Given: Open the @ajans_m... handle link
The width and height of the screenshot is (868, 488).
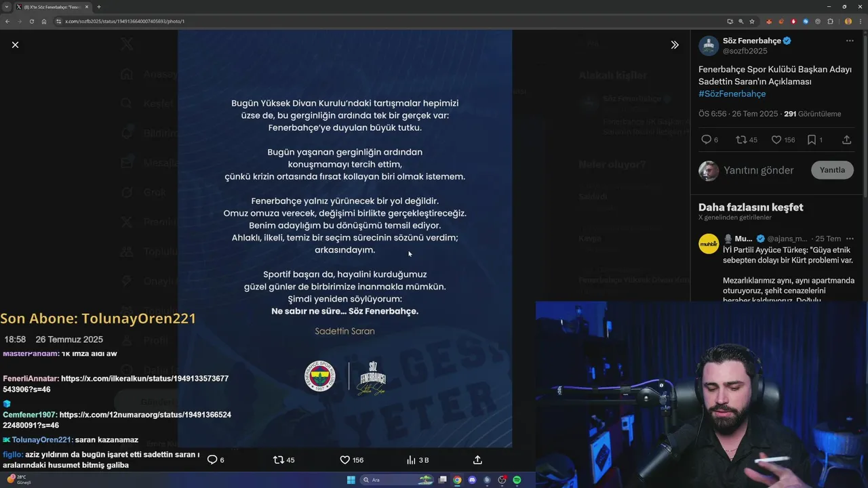Looking at the screenshot, I should coord(787,239).
